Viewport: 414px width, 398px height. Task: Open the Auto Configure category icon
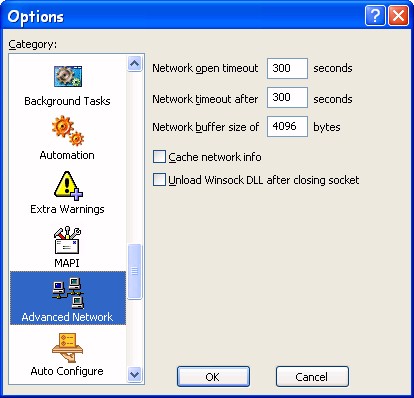68,348
